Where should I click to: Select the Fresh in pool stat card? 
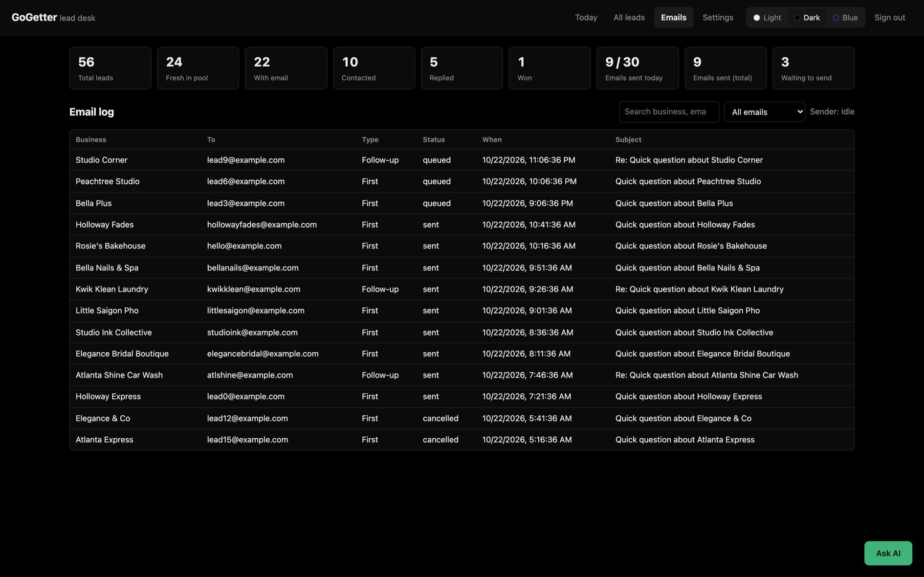pos(198,68)
